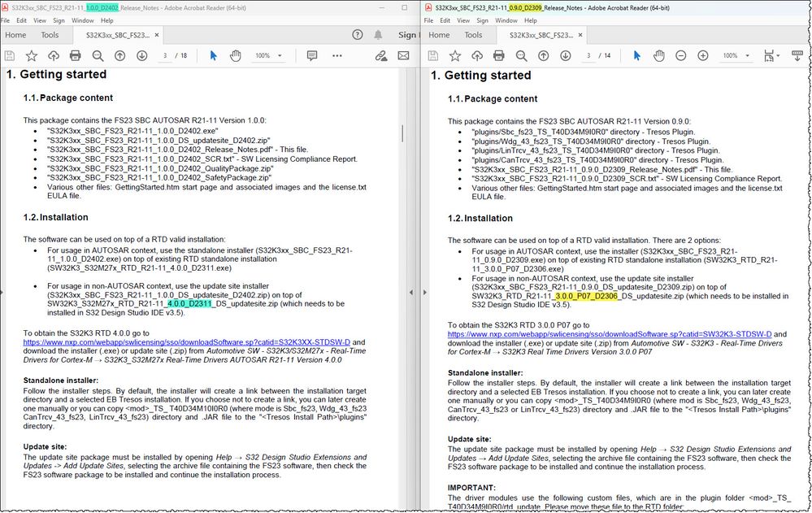Click scrolling mode keyboard-arrow icon in right window

[797, 55]
